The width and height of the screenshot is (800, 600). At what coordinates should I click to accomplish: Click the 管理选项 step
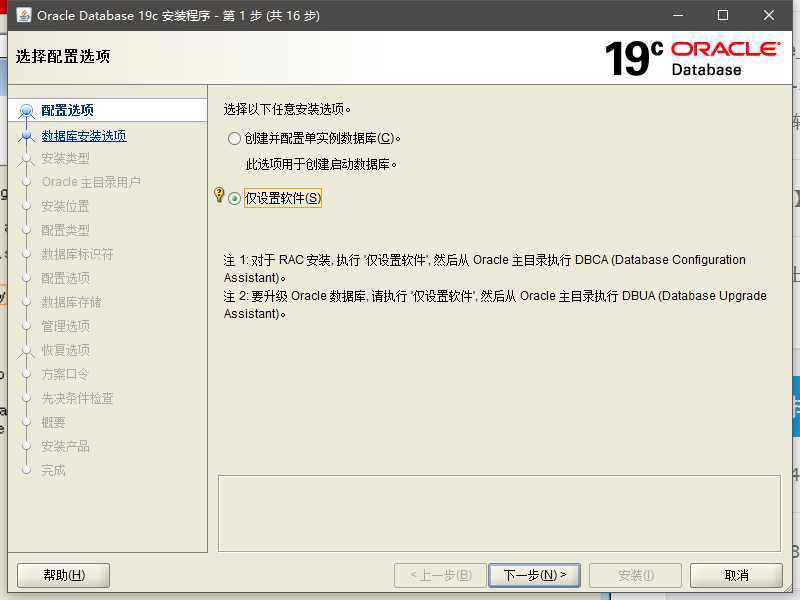(65, 327)
